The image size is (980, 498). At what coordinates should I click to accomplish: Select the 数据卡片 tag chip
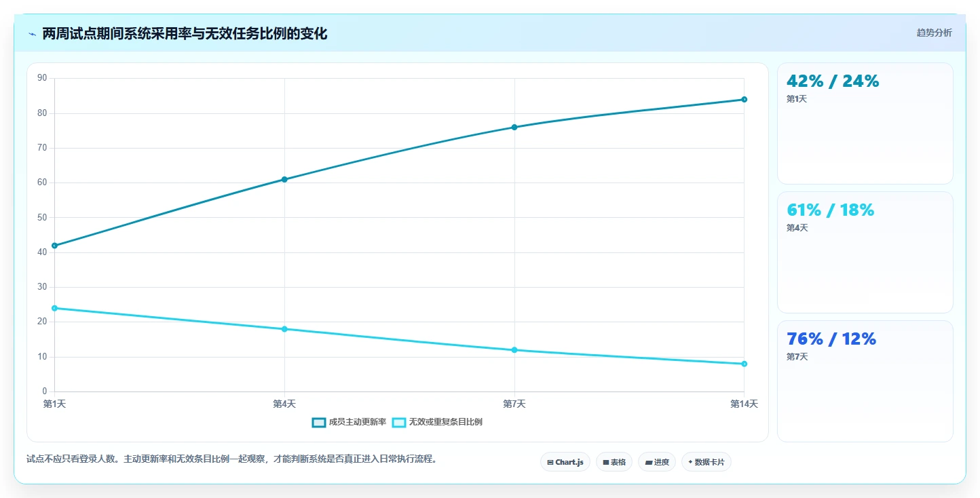point(706,462)
